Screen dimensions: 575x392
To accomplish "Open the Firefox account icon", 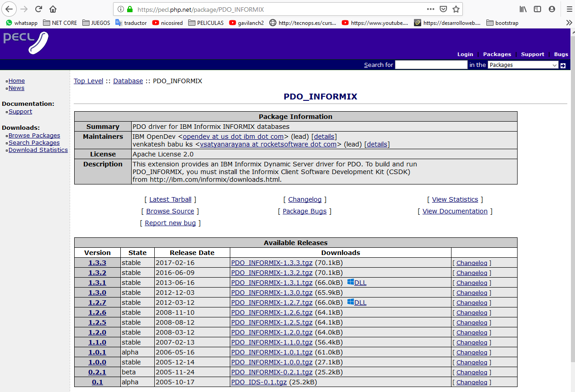I will [x=551, y=9].
